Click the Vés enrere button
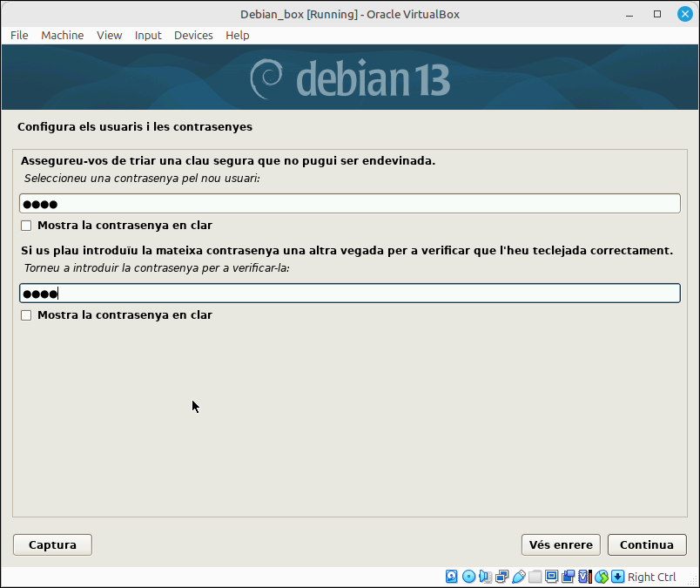The image size is (700, 588). click(x=561, y=544)
